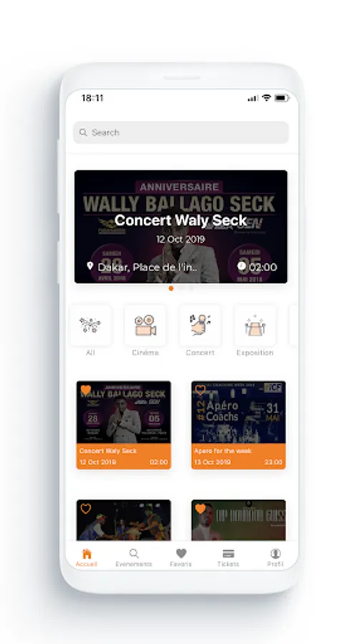Select the All category icon
This screenshot has width=362, height=644.
(90, 325)
